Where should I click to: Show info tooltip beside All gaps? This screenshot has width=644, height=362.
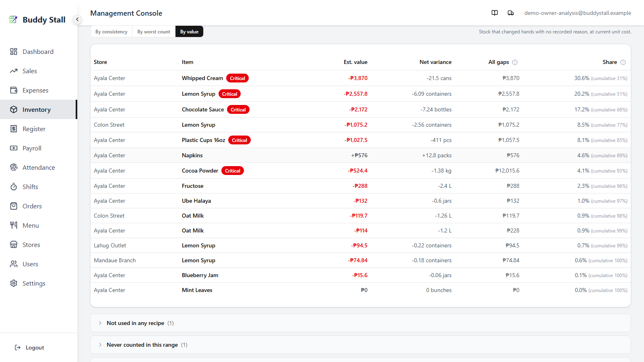coord(515,62)
